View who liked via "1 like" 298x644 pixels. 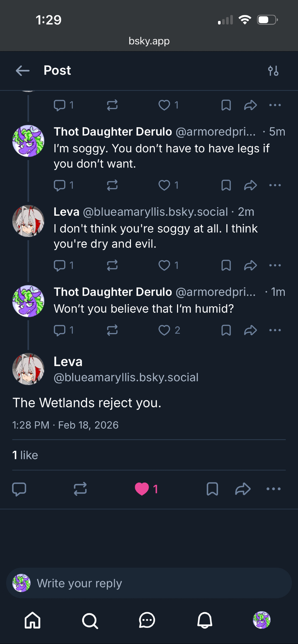click(x=25, y=455)
